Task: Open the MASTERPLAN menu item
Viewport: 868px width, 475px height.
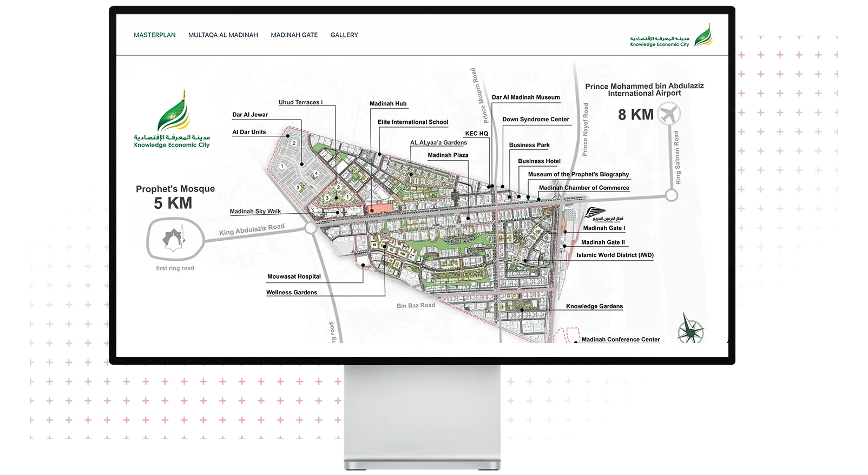Action: click(x=155, y=35)
